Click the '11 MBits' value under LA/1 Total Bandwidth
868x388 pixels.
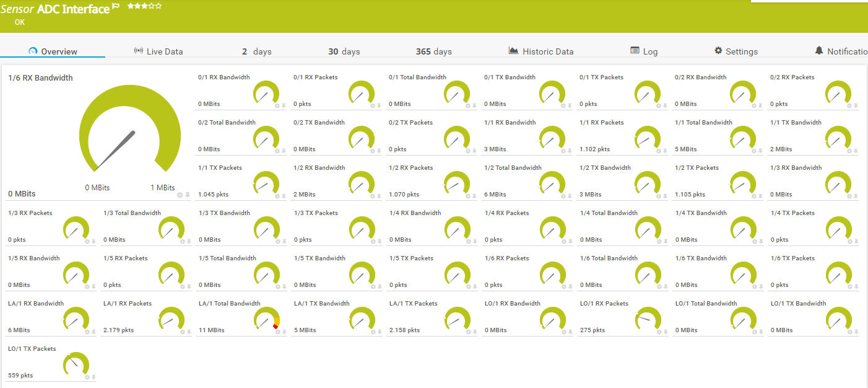212,330
